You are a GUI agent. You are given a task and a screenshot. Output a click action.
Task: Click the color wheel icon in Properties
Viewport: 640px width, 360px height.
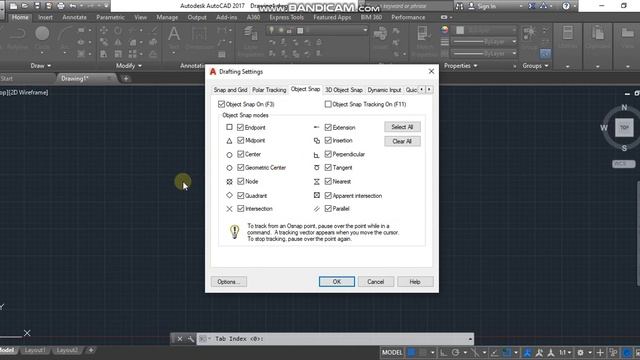coord(444,30)
